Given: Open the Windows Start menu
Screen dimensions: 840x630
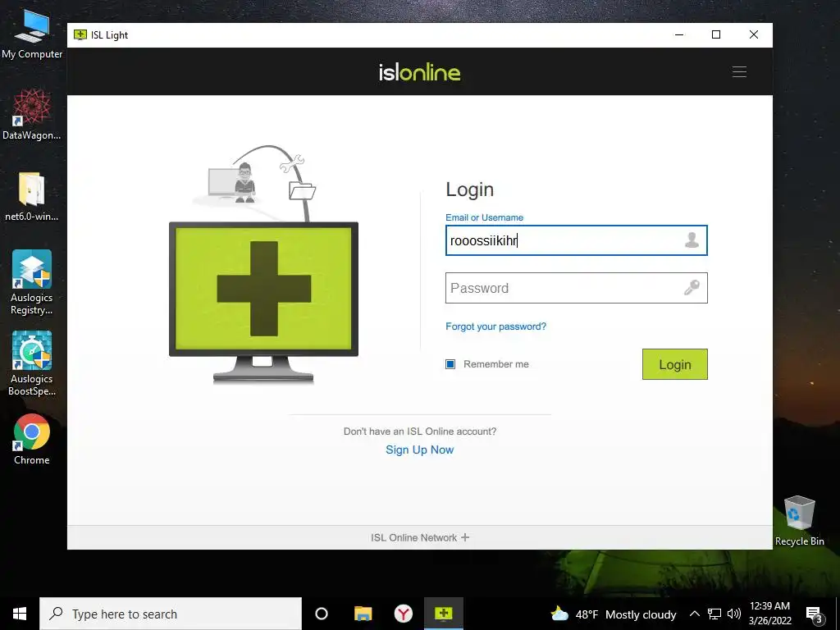Looking at the screenshot, I should click(x=20, y=614).
